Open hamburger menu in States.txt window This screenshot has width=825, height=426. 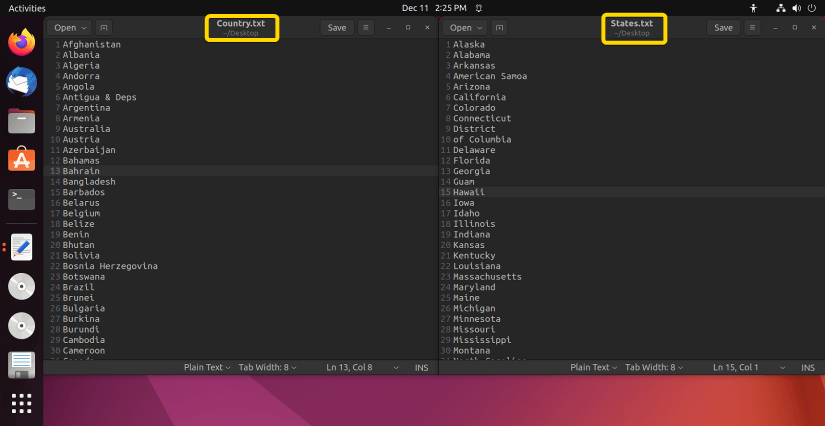click(x=752, y=27)
